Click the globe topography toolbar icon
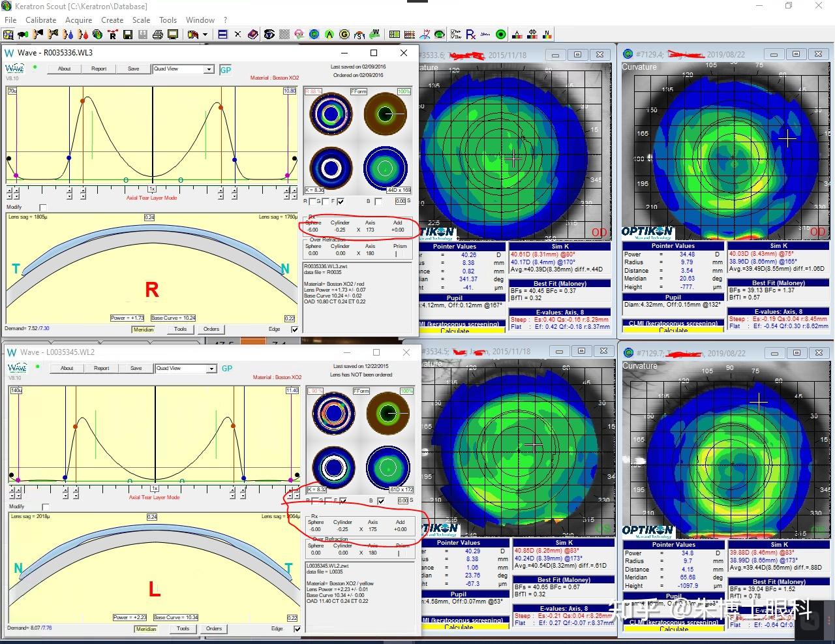The image size is (835, 644). coord(98,35)
